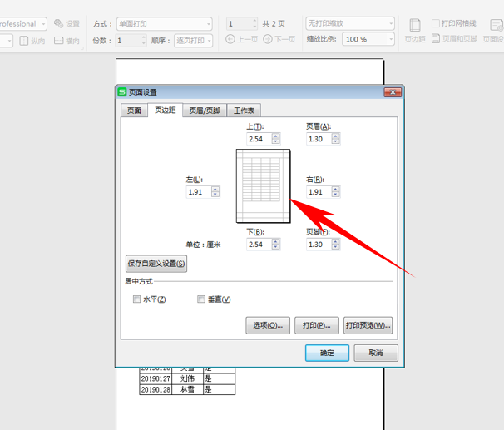The image size is (504, 430).
Task: Close the Page Setup dialog
Action: (x=393, y=92)
